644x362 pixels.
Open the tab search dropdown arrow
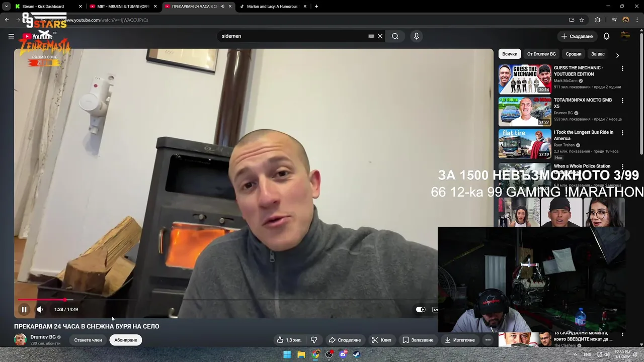click(x=6, y=6)
